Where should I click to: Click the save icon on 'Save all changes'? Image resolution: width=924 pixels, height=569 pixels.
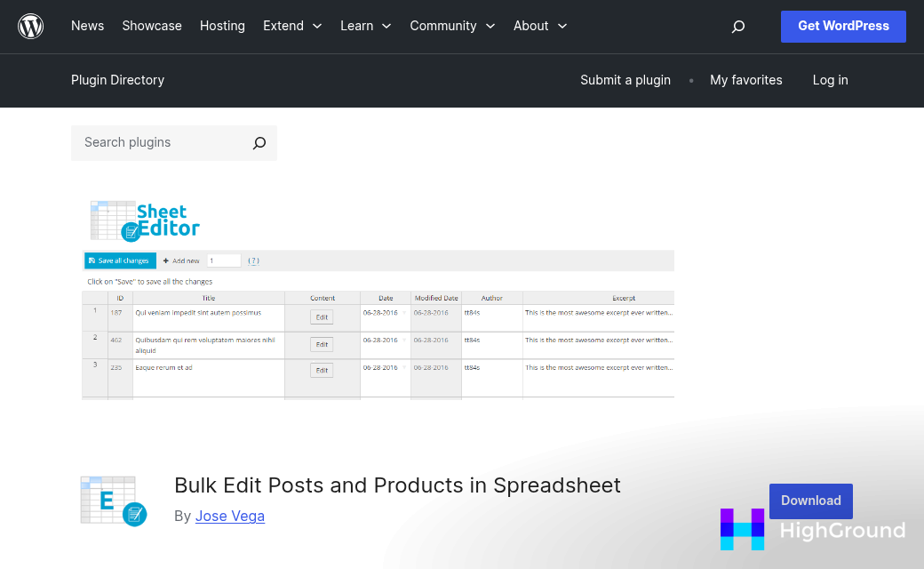click(x=93, y=260)
